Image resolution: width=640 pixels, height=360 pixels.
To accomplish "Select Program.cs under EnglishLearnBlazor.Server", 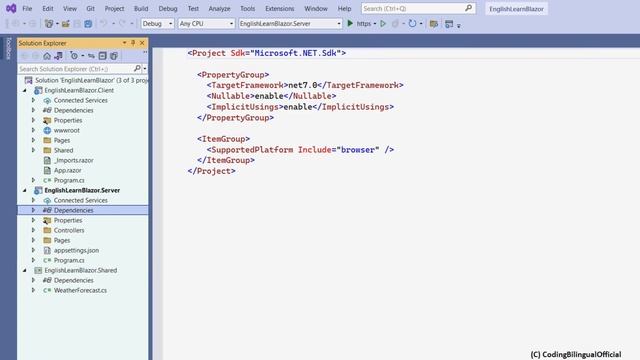I will (x=69, y=260).
